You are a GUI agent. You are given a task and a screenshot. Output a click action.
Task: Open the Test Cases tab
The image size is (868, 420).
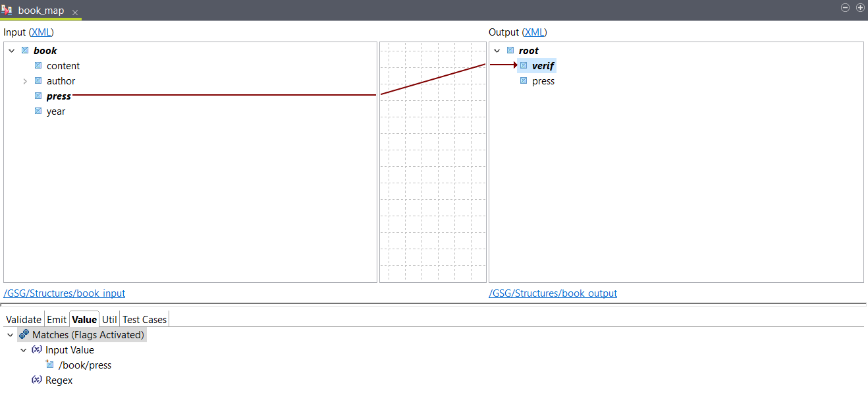point(145,319)
